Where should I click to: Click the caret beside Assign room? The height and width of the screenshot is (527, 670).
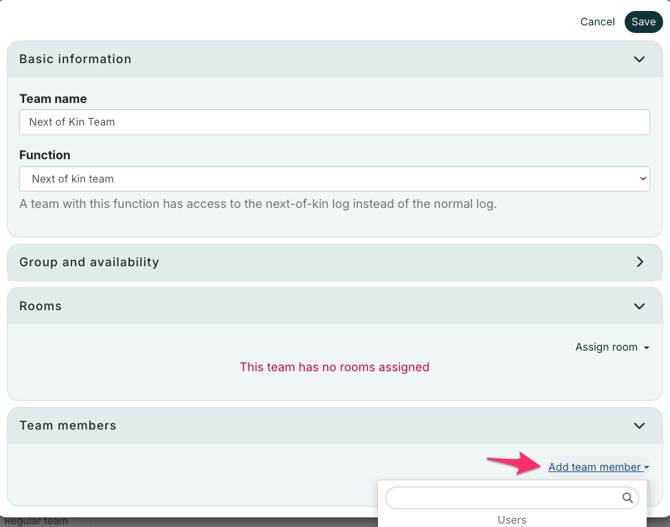647,348
